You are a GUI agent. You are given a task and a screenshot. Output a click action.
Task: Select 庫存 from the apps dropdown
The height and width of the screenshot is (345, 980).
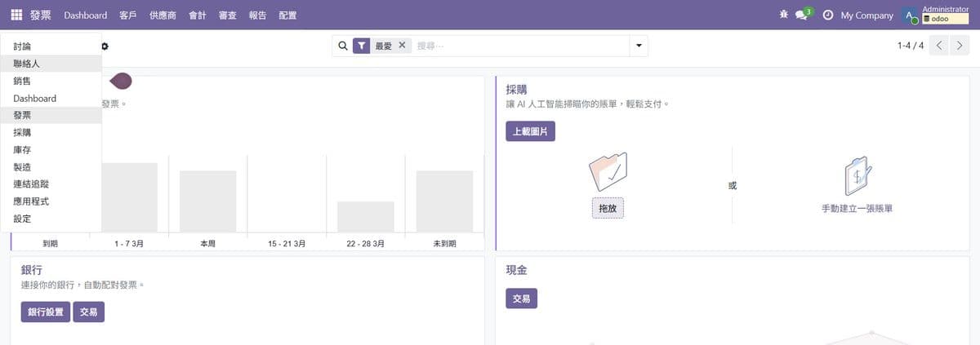pos(51,150)
